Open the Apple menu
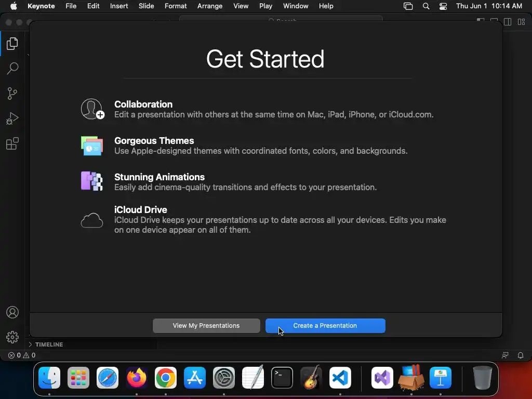Screen dimensions: 532x399 (14, 6)
